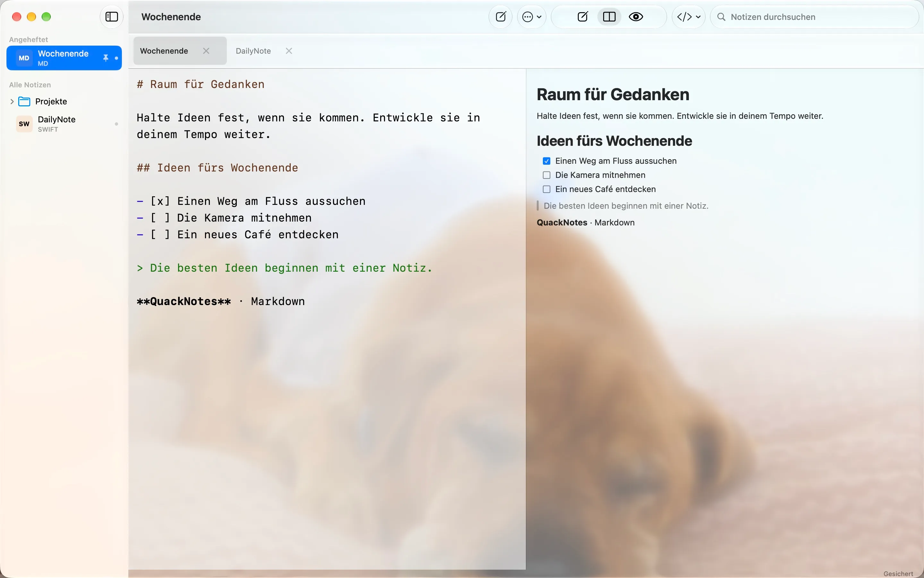Viewport: 924px width, 578px height.
Task: Click the Angeheftet section header
Action: coord(29,39)
